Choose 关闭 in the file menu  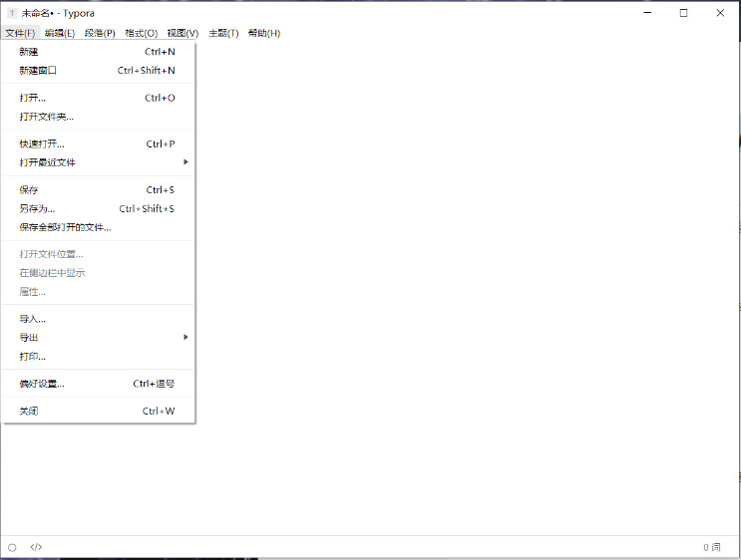click(x=99, y=411)
